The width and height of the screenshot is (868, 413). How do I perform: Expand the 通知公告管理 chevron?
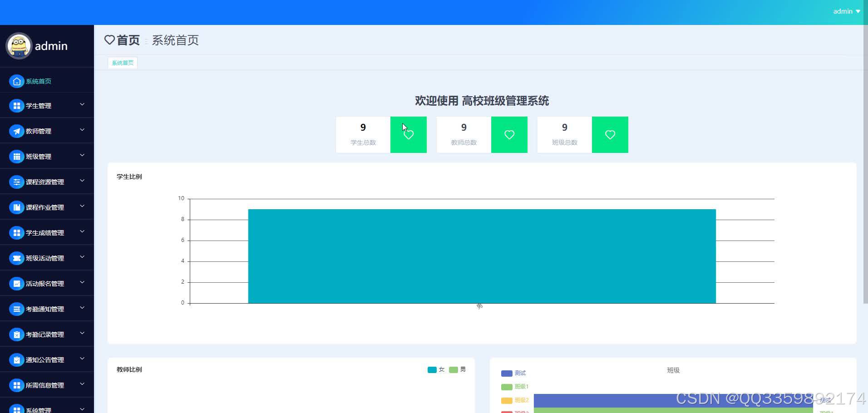coord(82,359)
